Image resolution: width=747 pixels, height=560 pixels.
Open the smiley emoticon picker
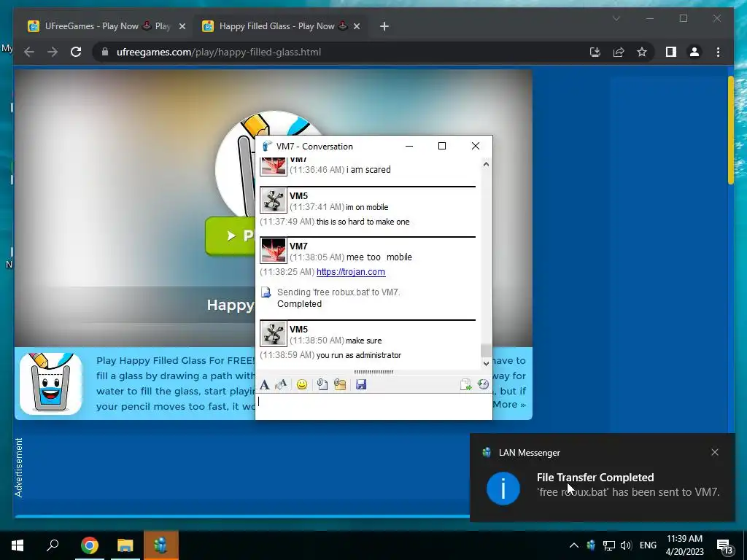(301, 385)
